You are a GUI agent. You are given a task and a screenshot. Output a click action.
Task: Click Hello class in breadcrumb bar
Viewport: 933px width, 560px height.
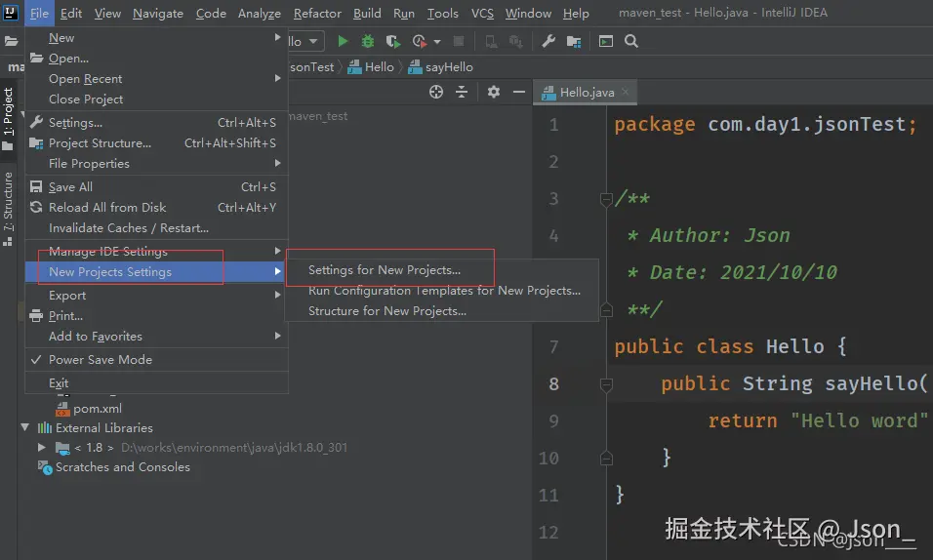(371, 66)
